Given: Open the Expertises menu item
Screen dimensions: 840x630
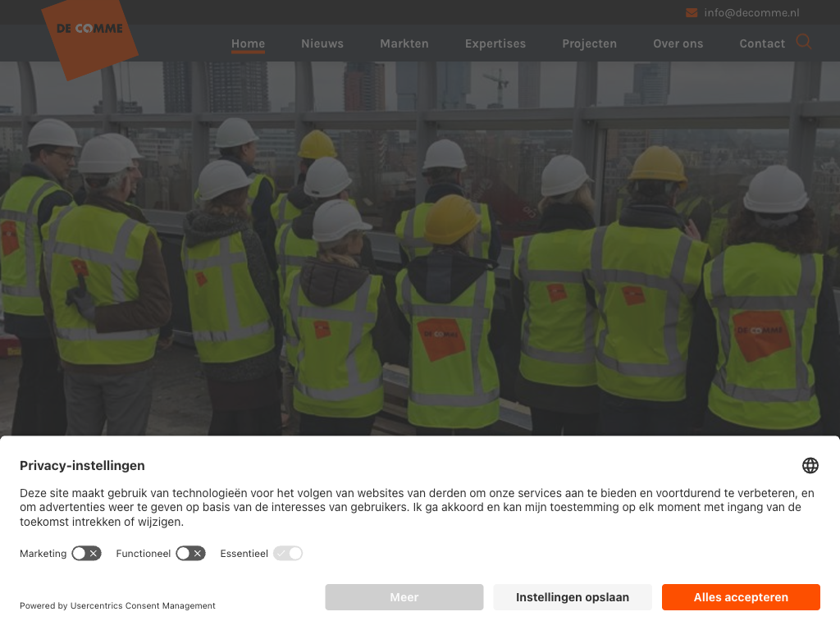Looking at the screenshot, I should pos(495,43).
